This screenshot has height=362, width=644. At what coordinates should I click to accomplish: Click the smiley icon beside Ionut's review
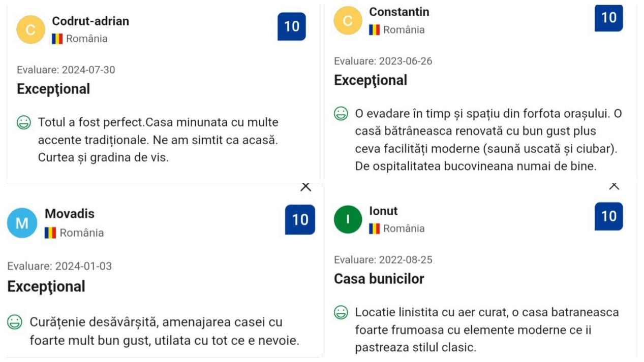[x=341, y=312]
